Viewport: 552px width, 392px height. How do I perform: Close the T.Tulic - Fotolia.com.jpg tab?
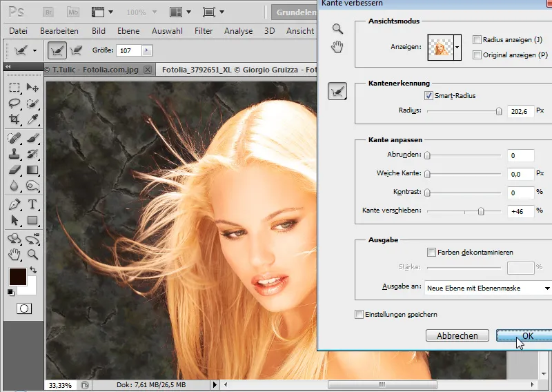point(148,70)
